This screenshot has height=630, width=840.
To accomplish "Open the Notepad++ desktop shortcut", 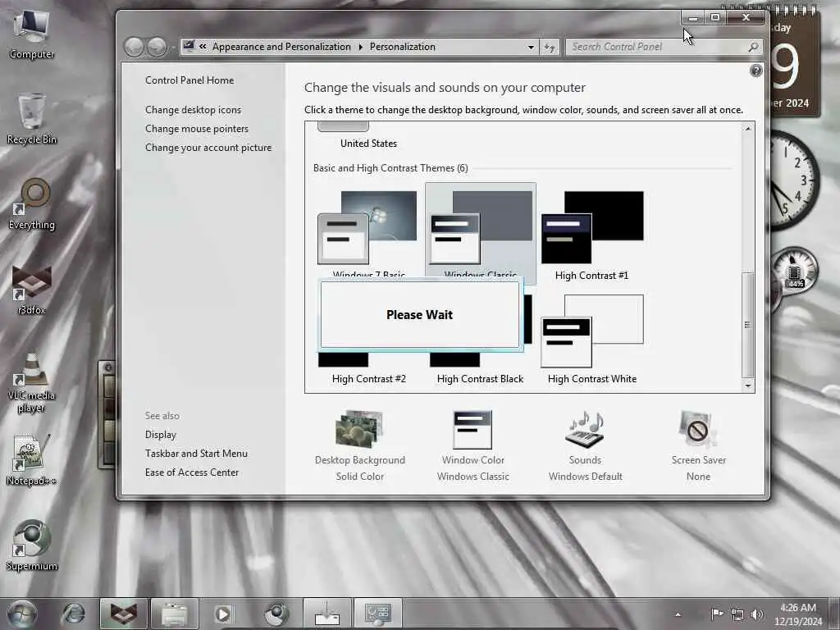I will [x=32, y=459].
